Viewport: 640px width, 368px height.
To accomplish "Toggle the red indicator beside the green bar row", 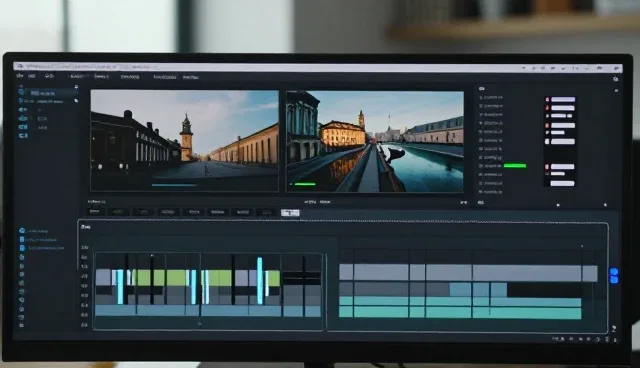I will (547, 166).
